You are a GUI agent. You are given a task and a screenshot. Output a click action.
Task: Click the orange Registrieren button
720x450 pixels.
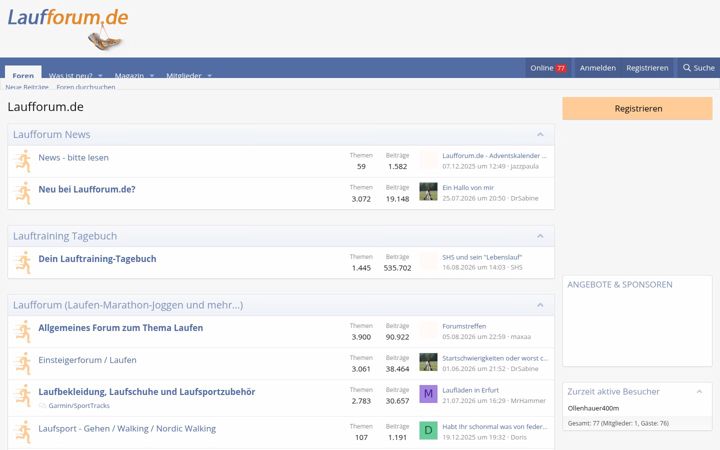(x=637, y=108)
